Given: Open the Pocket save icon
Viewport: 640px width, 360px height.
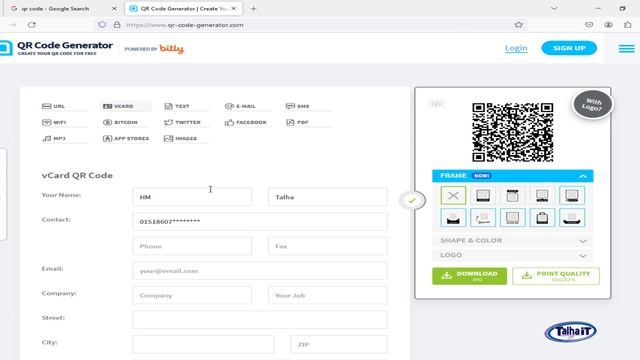Looking at the screenshot, I should coord(589,25).
